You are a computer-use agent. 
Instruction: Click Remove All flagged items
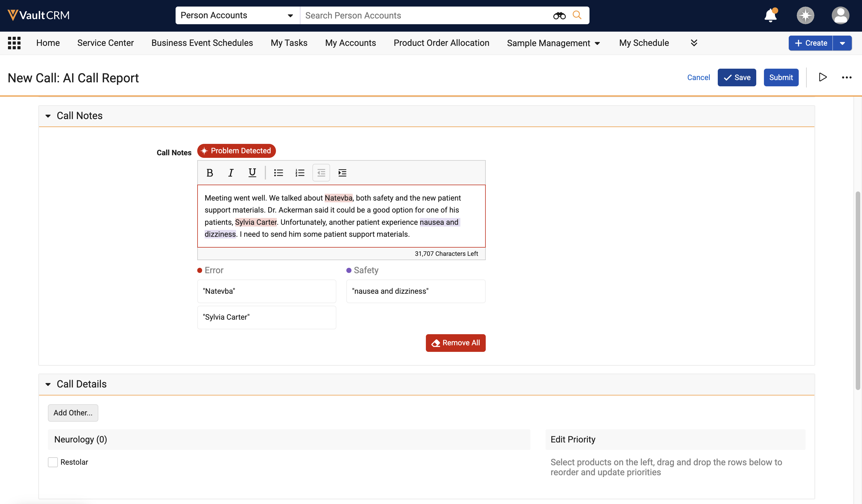pyautogui.click(x=455, y=343)
